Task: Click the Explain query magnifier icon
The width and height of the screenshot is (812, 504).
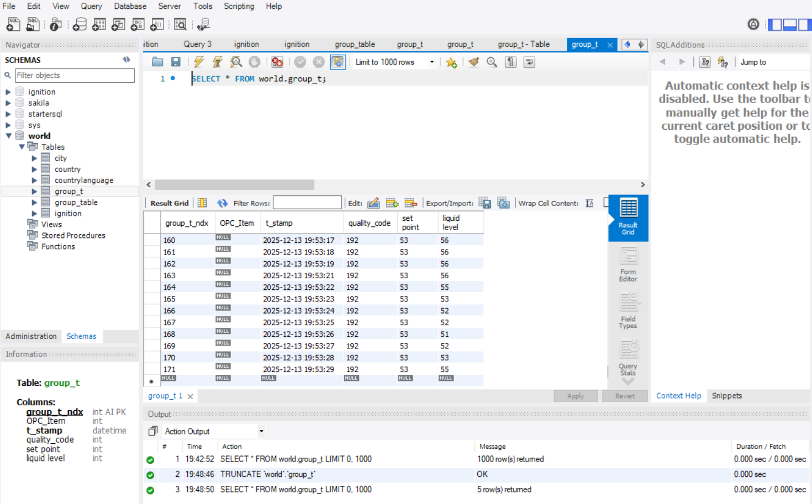Action: click(x=236, y=62)
